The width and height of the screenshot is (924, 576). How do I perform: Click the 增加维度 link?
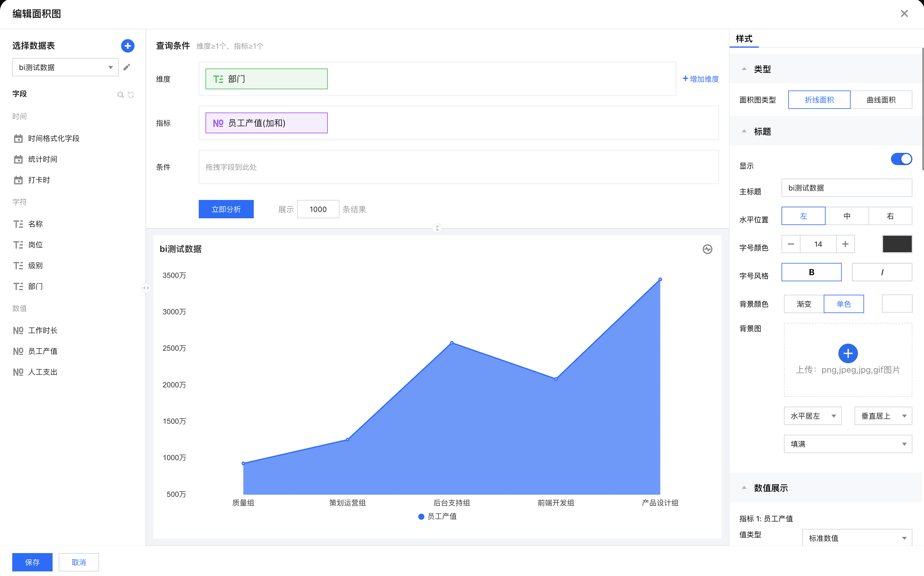click(x=700, y=79)
